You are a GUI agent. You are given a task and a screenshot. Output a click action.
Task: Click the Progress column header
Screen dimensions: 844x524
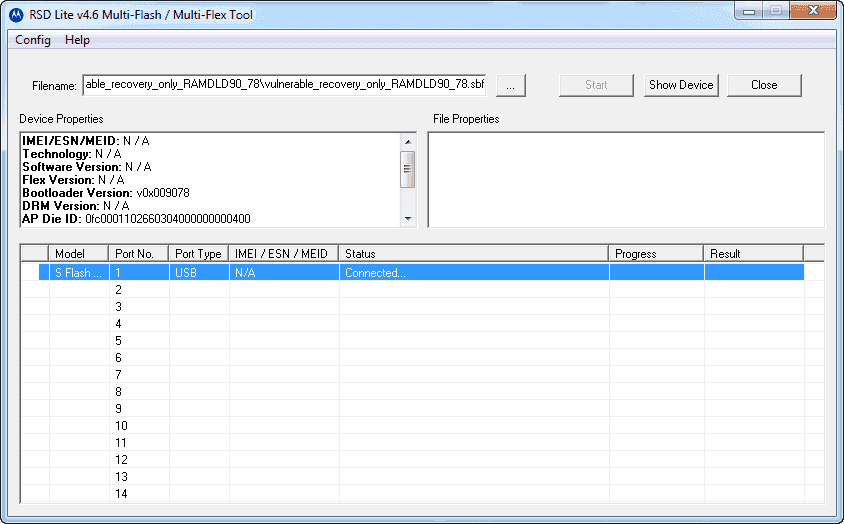(x=656, y=254)
